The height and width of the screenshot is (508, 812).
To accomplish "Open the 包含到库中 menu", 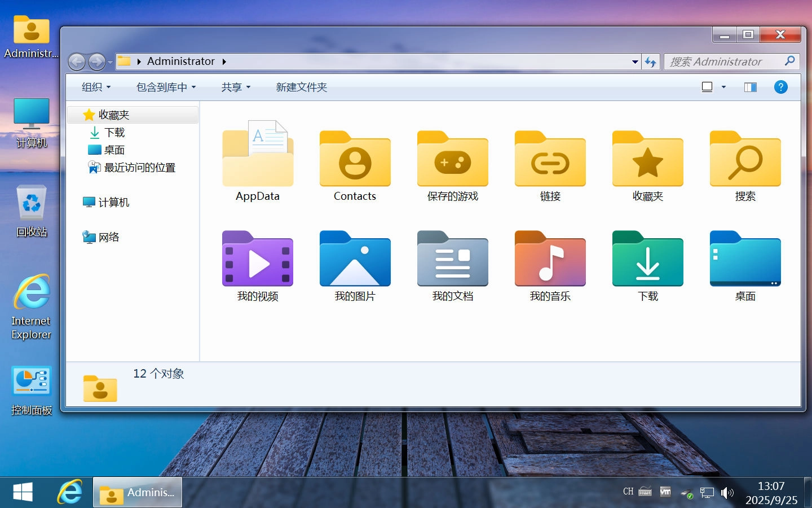I will pyautogui.click(x=166, y=87).
